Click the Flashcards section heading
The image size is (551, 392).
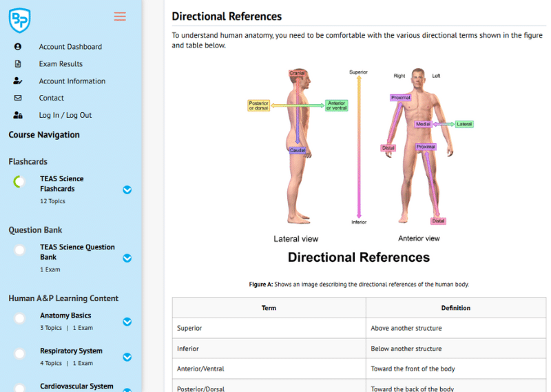pyautogui.click(x=28, y=162)
